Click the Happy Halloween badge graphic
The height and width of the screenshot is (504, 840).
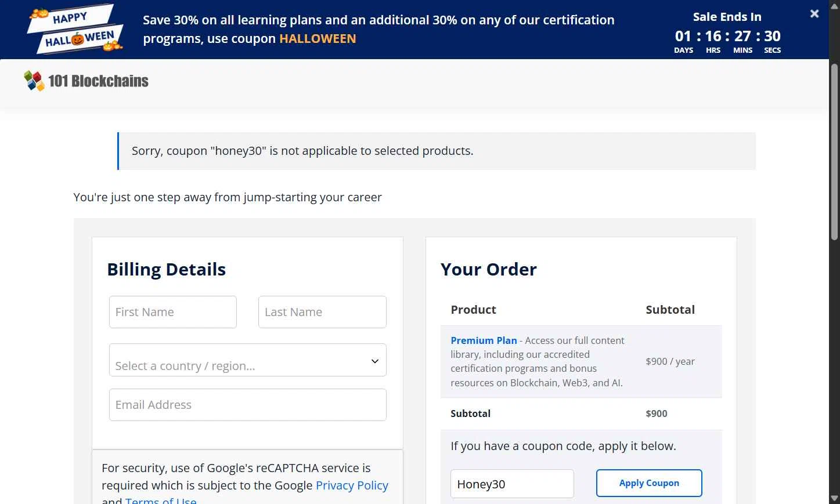[75, 29]
